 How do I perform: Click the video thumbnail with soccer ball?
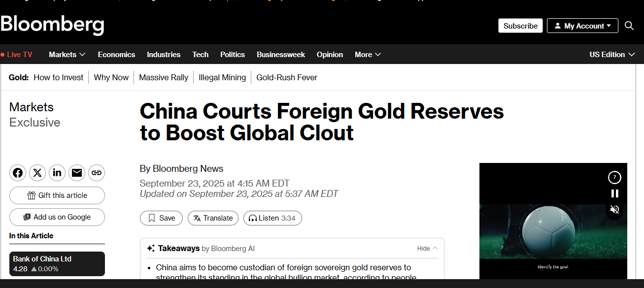[x=553, y=231]
